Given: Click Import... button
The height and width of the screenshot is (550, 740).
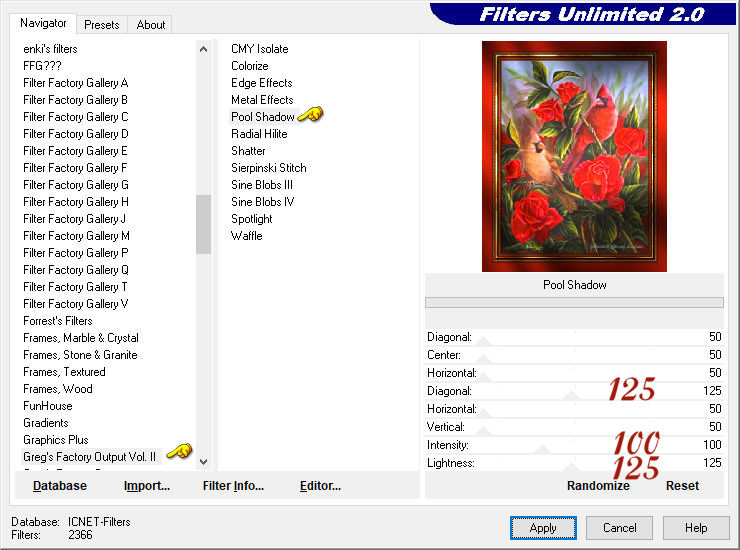Looking at the screenshot, I should coord(147,486).
